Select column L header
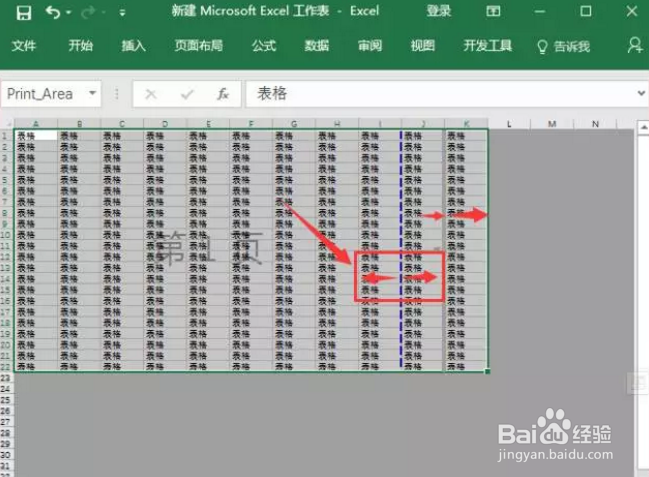 coord(509,123)
